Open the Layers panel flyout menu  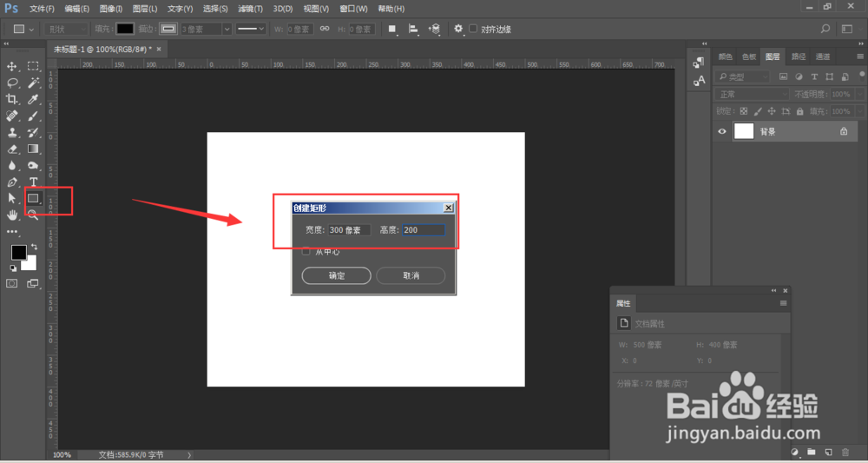(859, 56)
